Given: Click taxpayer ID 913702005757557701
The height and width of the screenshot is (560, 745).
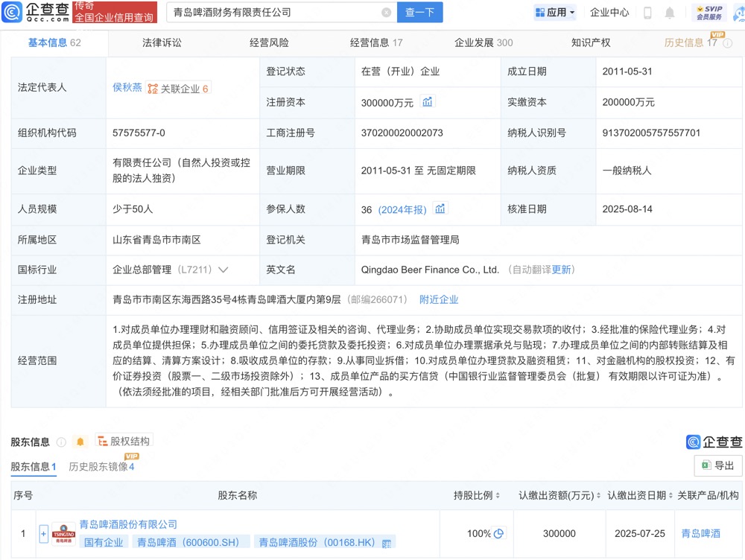Looking at the screenshot, I should click(x=651, y=133).
